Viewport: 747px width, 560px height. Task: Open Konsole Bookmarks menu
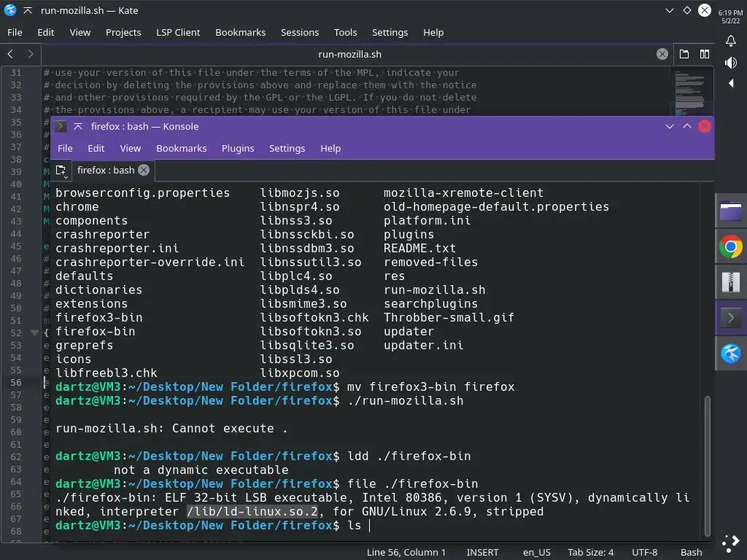[182, 148]
